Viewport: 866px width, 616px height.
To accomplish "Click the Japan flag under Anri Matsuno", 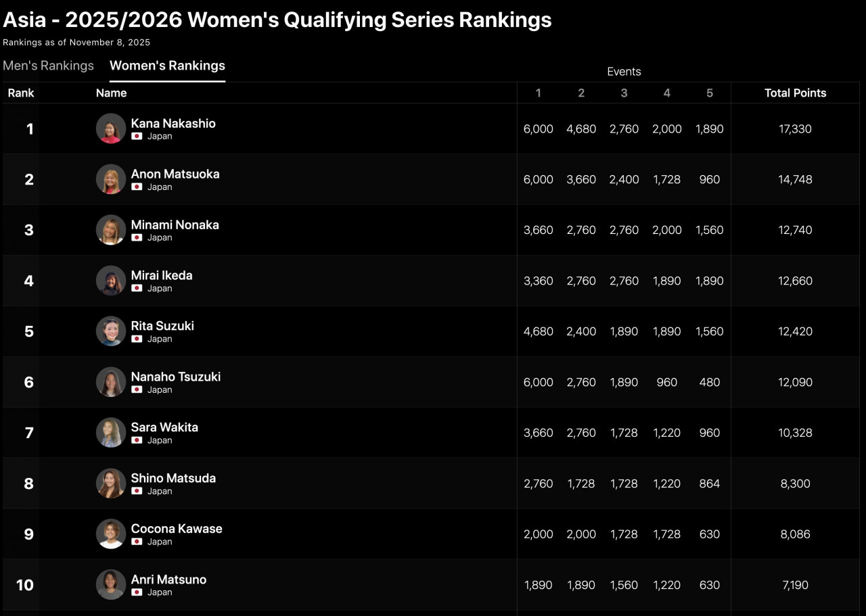I will [x=137, y=592].
